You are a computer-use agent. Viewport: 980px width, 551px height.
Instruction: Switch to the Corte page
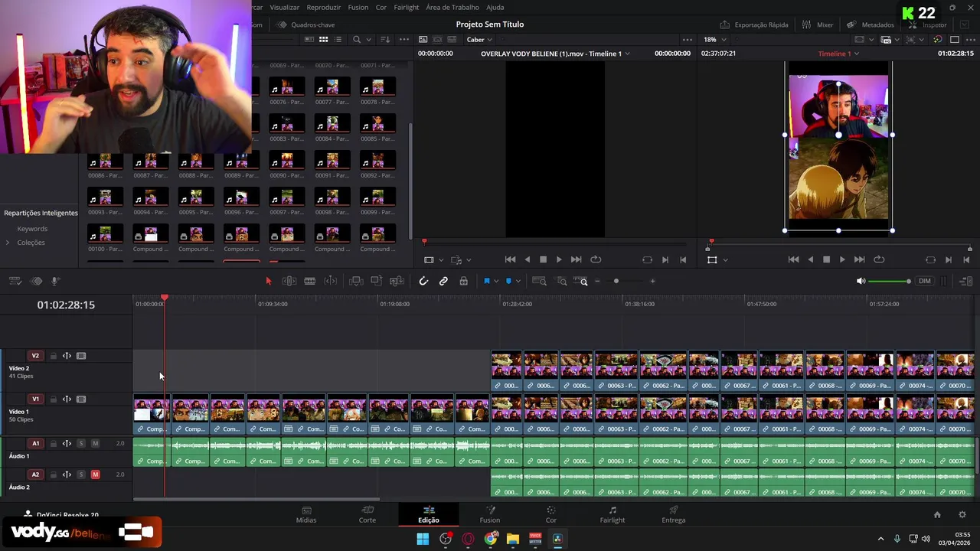(x=367, y=514)
